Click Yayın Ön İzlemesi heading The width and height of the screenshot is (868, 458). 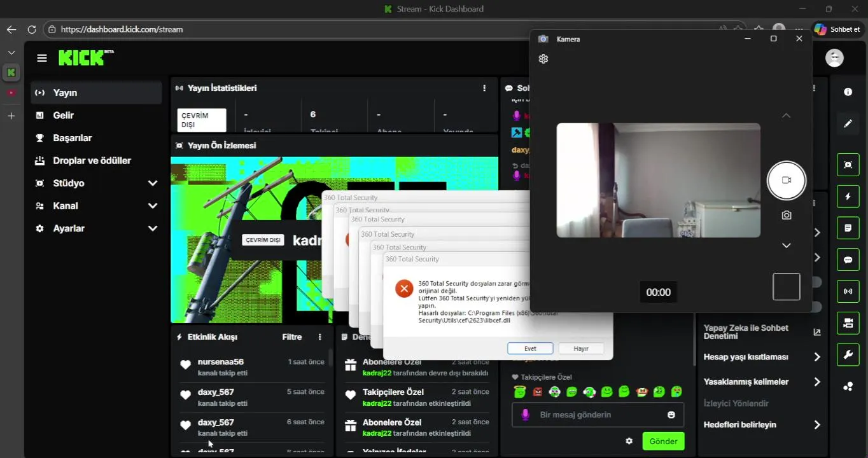point(221,146)
